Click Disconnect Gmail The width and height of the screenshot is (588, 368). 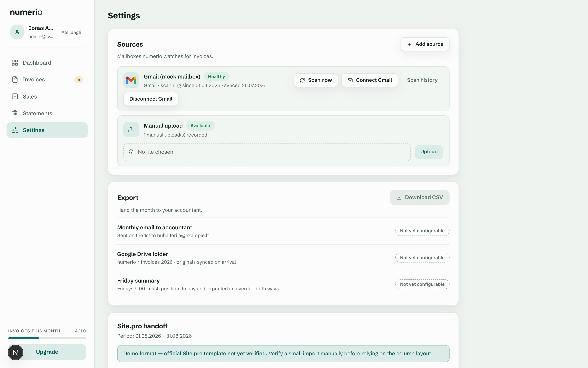pos(151,99)
